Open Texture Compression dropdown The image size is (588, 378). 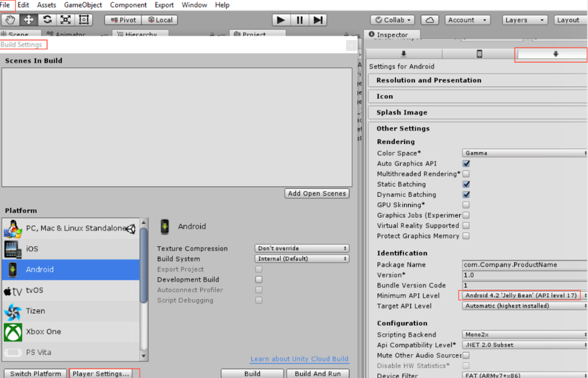click(302, 249)
